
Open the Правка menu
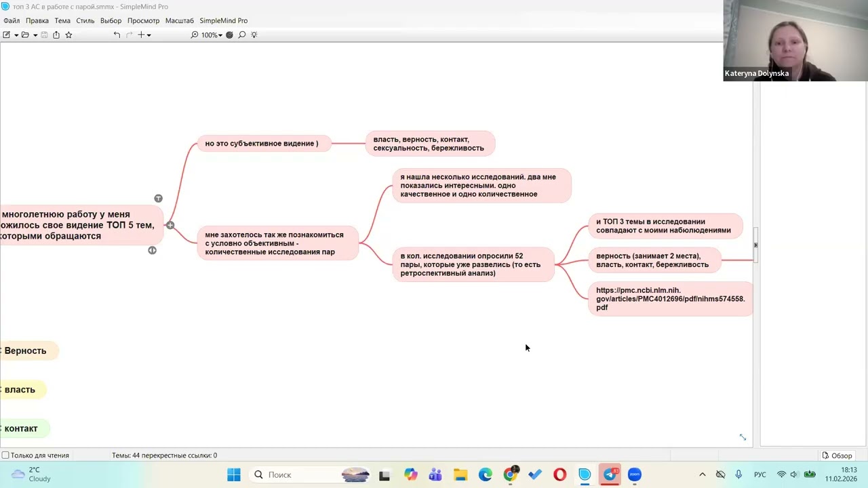(x=37, y=20)
